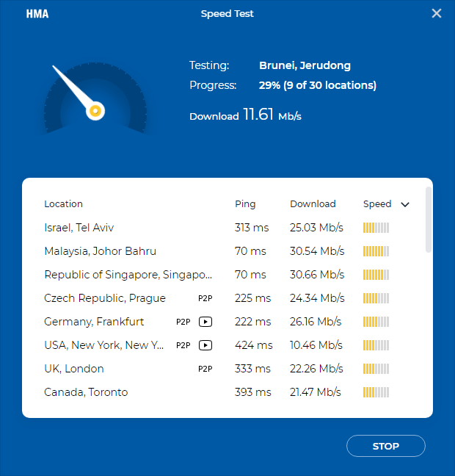Select Czech Republic, Prague location
The image size is (455, 476).
(105, 298)
